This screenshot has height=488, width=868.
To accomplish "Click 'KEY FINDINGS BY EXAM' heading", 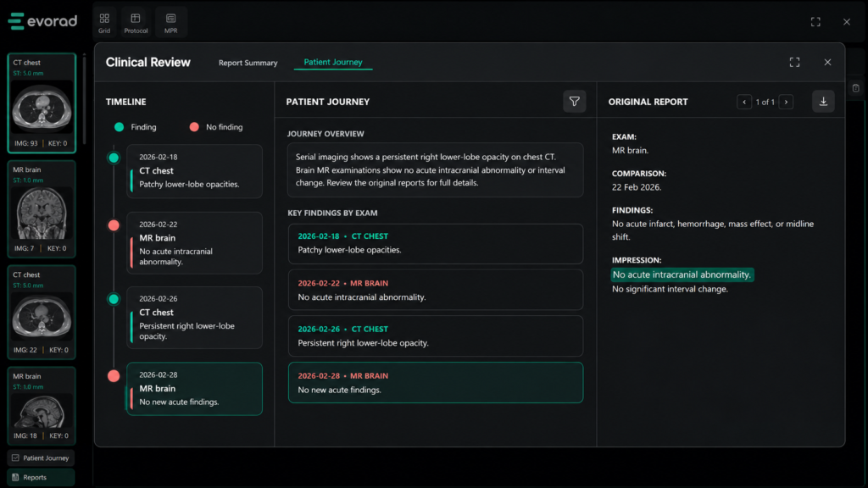I will point(332,213).
